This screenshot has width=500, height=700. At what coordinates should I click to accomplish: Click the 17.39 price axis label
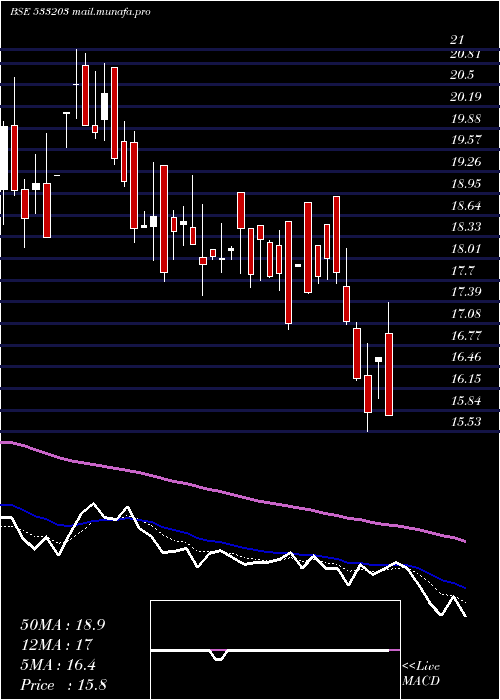465,292
